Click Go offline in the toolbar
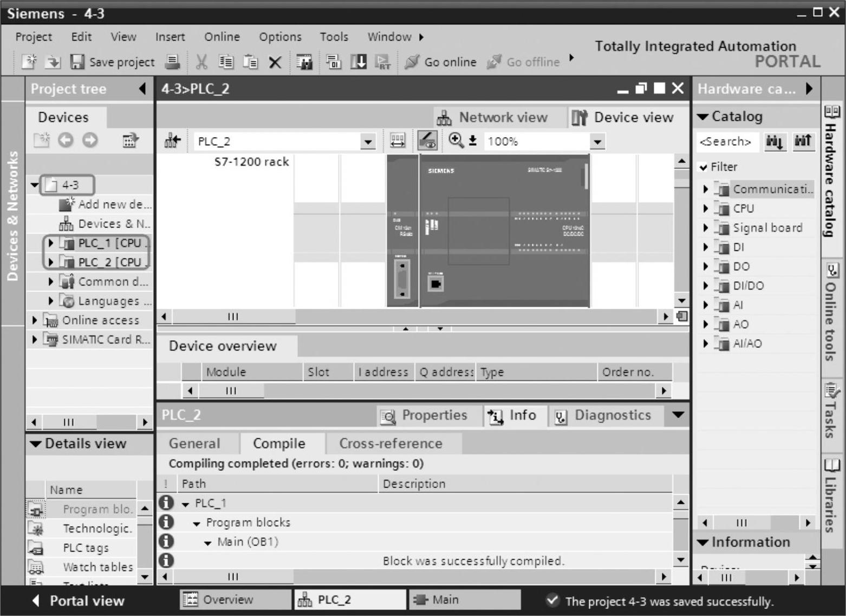846x616 pixels. [x=523, y=62]
